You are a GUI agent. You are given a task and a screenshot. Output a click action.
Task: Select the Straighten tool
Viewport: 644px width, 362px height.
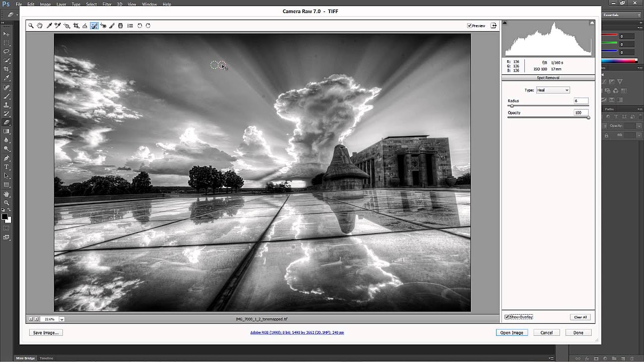[85, 26]
